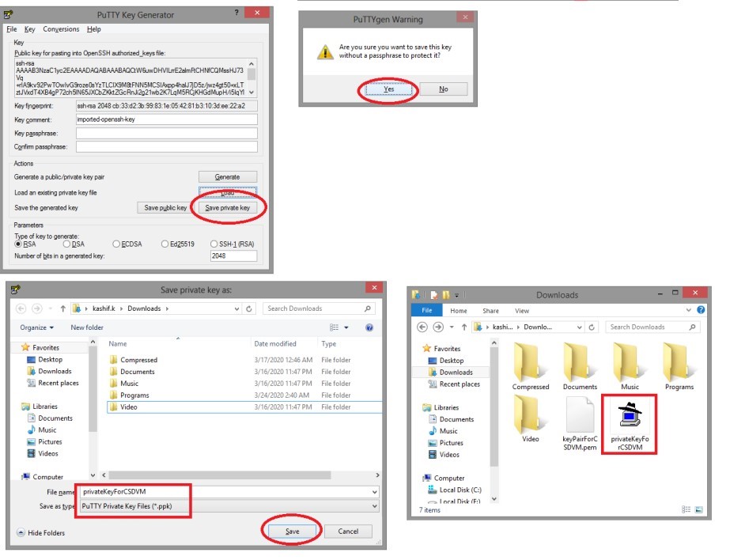This screenshot has height=560, width=730.
Task: Click Back arrow in Downloads window
Action: (x=422, y=327)
